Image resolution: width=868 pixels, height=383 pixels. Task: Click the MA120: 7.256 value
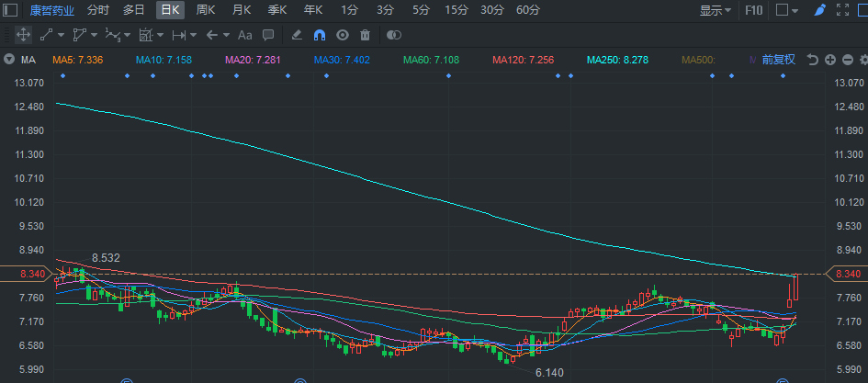coord(524,60)
